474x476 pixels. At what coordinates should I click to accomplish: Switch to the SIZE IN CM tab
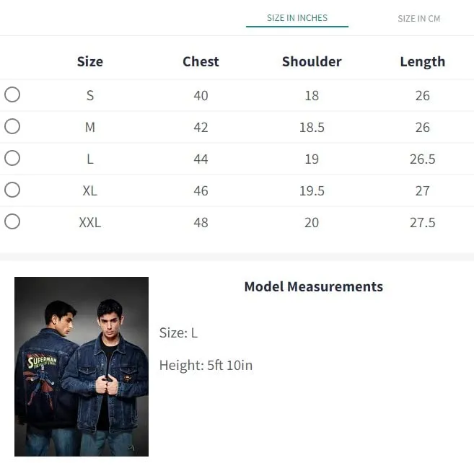point(418,19)
